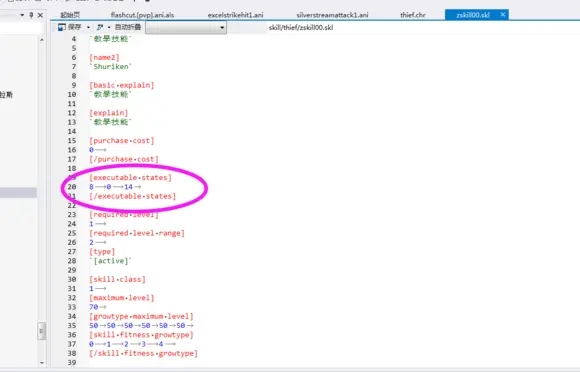Click the skill/thief/zskill00.skl path field
This screenshot has width=580, height=372.
click(301, 27)
